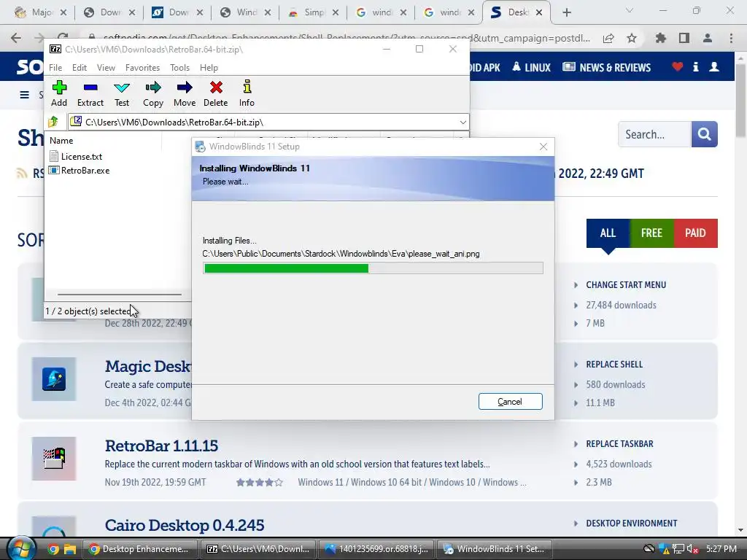This screenshot has height=560, width=747.
Task: Click the Move arrow icon in 7-Zip
Action: [x=185, y=93]
